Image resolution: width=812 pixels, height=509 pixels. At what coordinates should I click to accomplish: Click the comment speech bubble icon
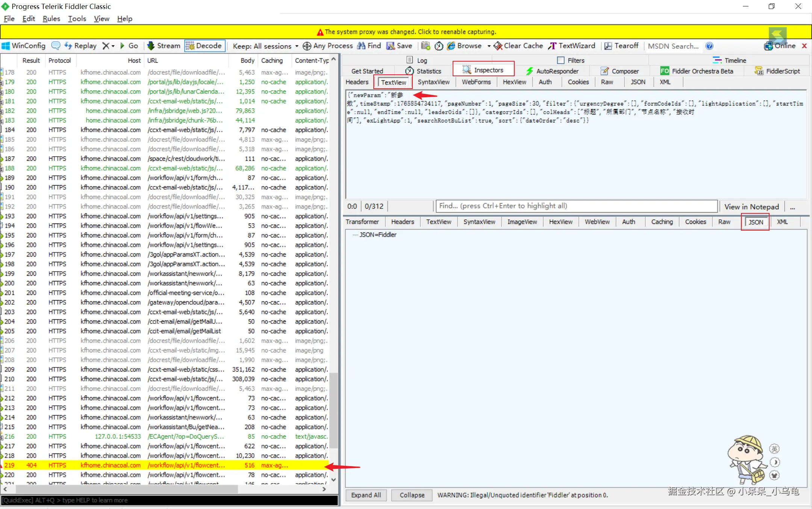pyautogui.click(x=56, y=46)
